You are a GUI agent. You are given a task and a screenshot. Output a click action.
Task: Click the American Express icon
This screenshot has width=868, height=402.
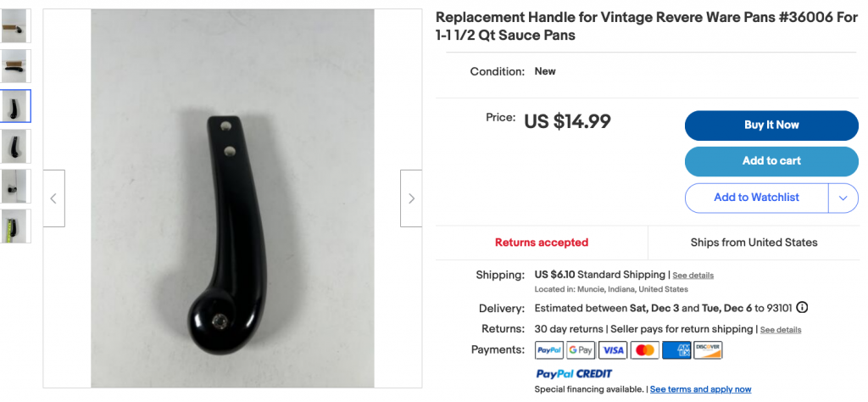[x=676, y=350]
